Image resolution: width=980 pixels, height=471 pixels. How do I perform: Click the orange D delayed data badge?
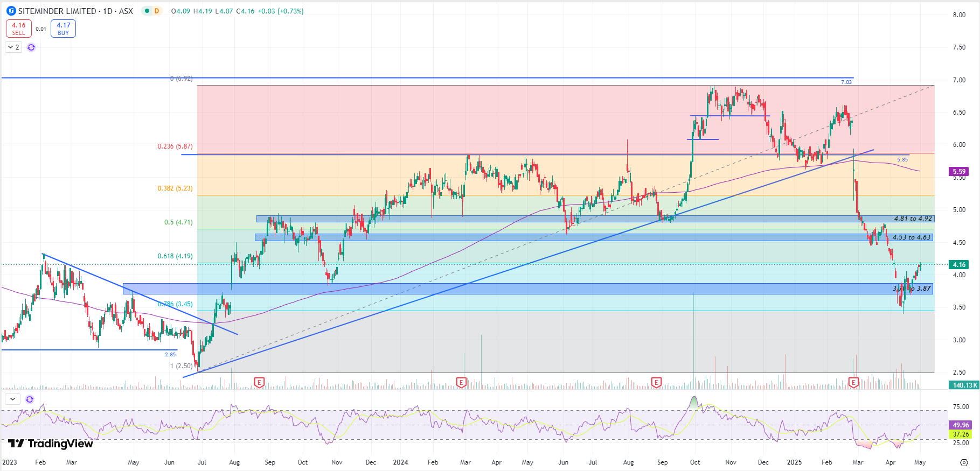click(157, 11)
